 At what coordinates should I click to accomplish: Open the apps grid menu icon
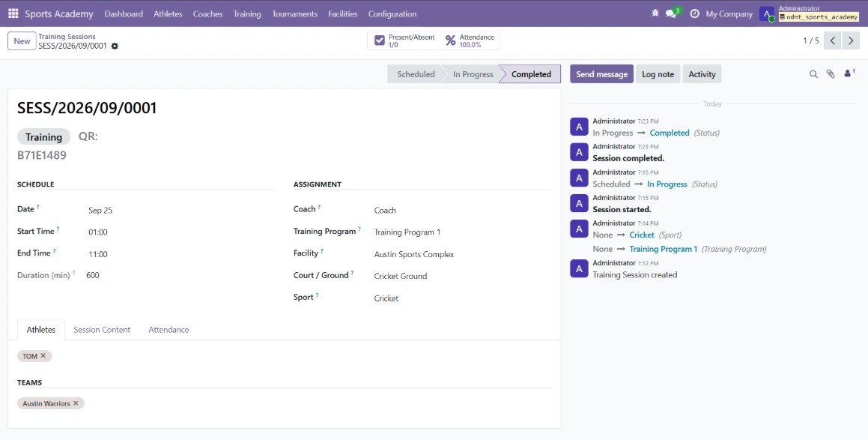(13, 13)
